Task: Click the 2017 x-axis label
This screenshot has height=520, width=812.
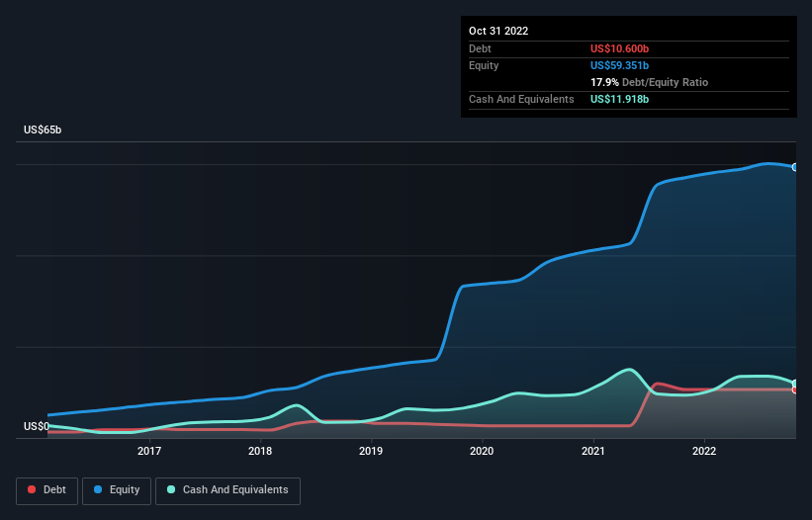Action: point(149,451)
